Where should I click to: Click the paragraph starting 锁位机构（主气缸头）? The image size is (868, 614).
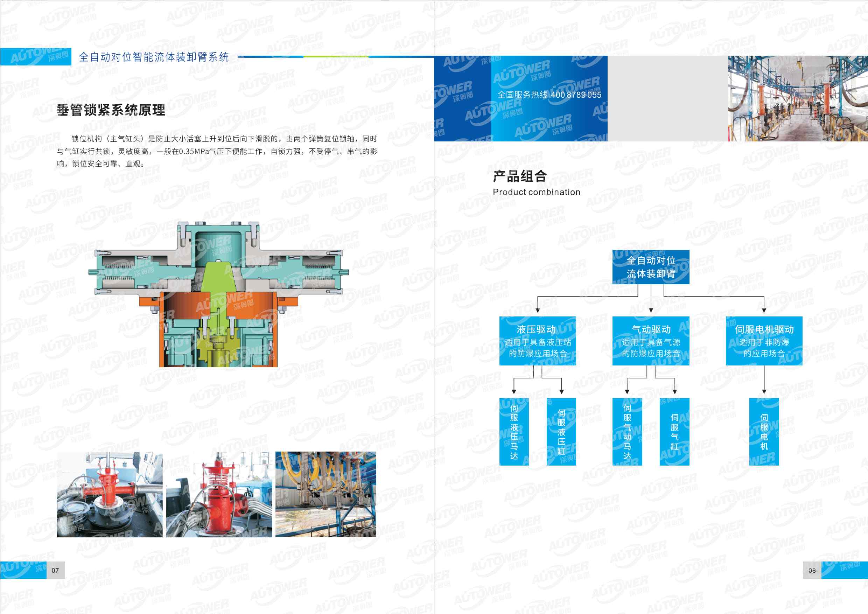(x=217, y=151)
